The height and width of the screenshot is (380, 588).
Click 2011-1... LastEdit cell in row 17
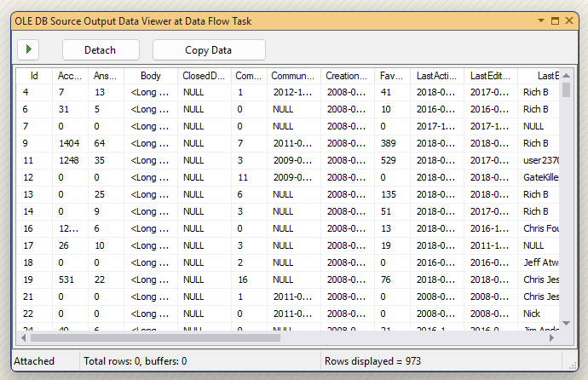tap(491, 245)
